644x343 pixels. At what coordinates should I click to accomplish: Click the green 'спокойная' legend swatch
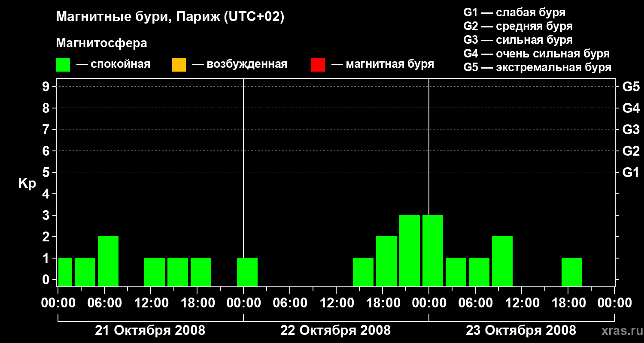[x=63, y=65]
